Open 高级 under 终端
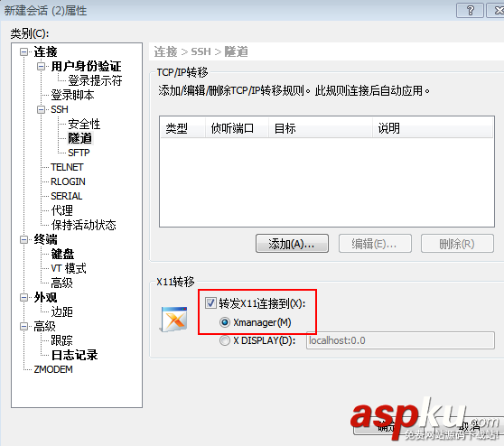504x446 pixels. [61, 283]
